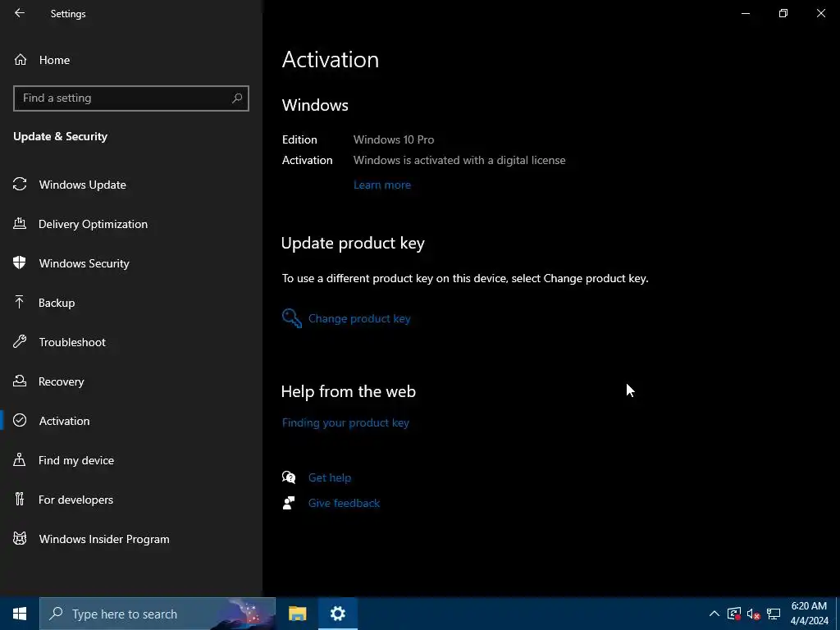
Task: Open the network tray icon
Action: [773, 614]
